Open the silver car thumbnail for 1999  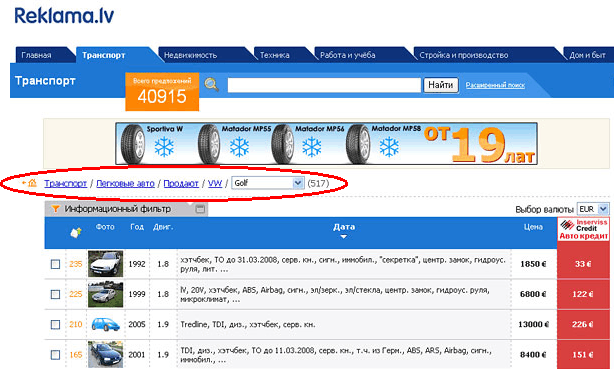coord(105,294)
